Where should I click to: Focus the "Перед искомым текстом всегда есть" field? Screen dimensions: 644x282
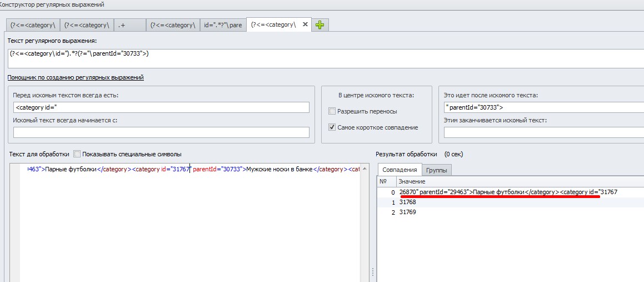click(x=161, y=107)
